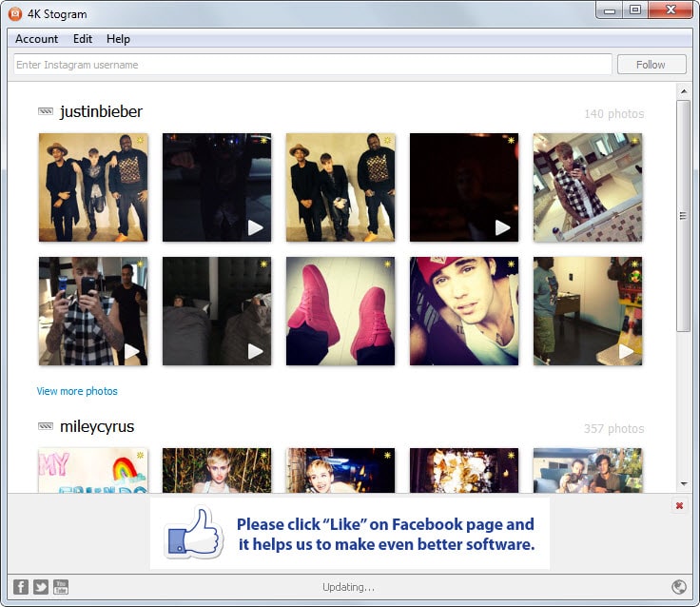Click the justinbieber account name

point(102,111)
